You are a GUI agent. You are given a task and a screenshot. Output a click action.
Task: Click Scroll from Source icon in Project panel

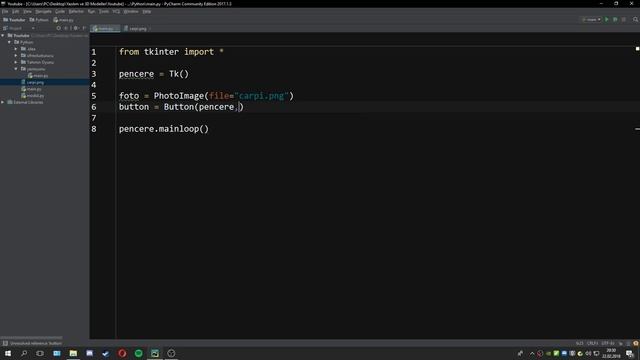pyautogui.click(x=58, y=28)
